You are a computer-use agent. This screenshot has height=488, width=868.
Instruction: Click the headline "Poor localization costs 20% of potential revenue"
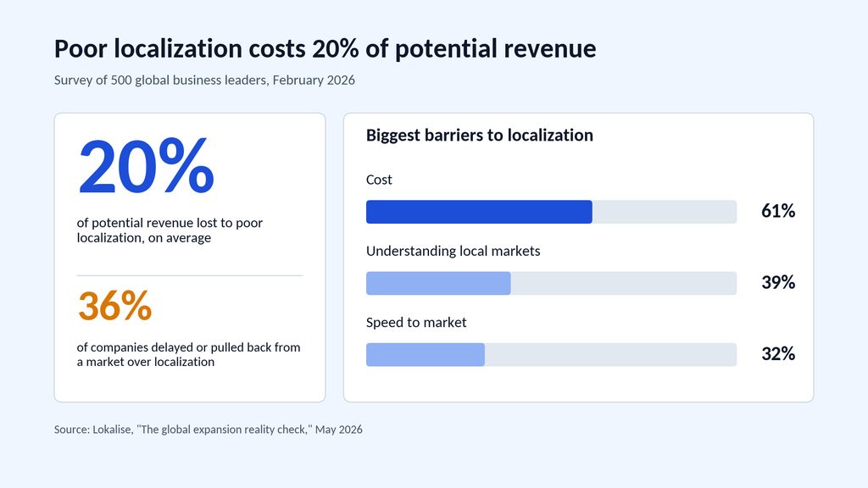point(325,48)
